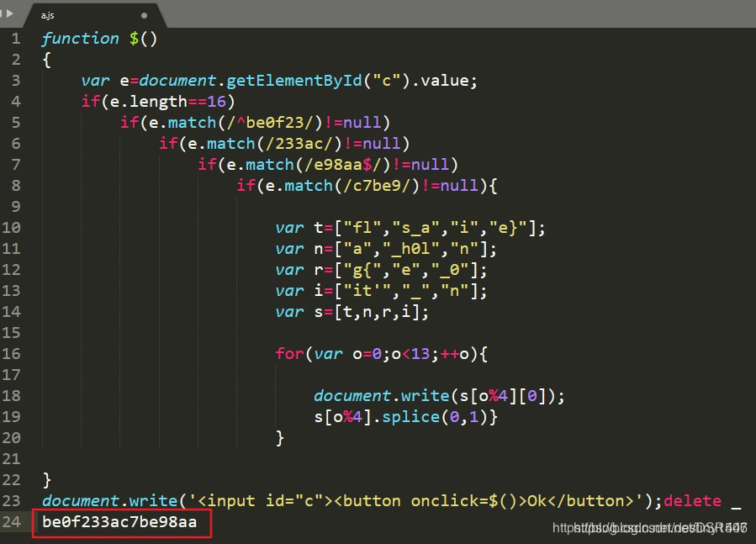Click 'e.length' on line 4
This screenshot has width=756, height=544.
(149, 102)
